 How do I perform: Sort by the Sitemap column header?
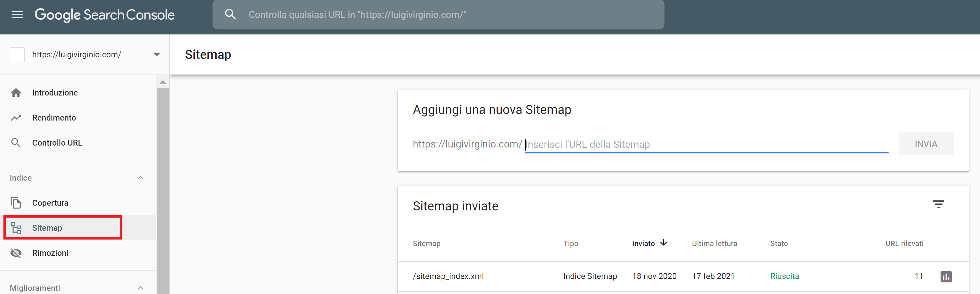click(427, 243)
